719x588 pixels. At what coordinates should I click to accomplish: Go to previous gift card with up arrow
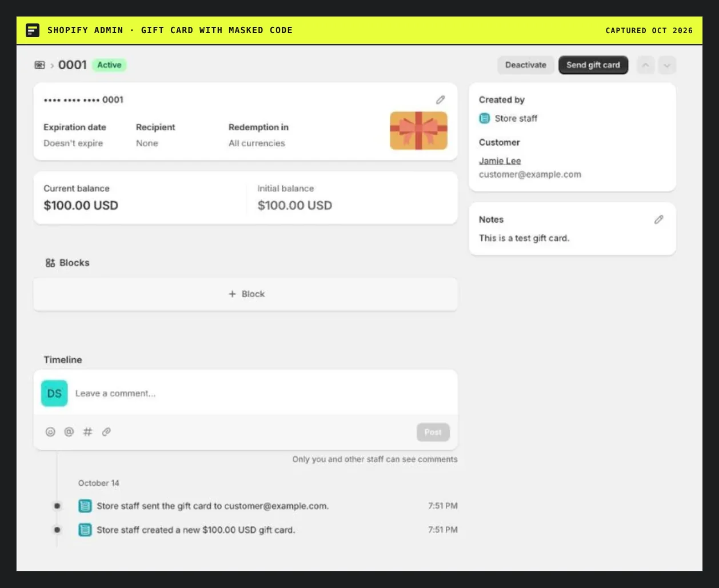pyautogui.click(x=645, y=65)
